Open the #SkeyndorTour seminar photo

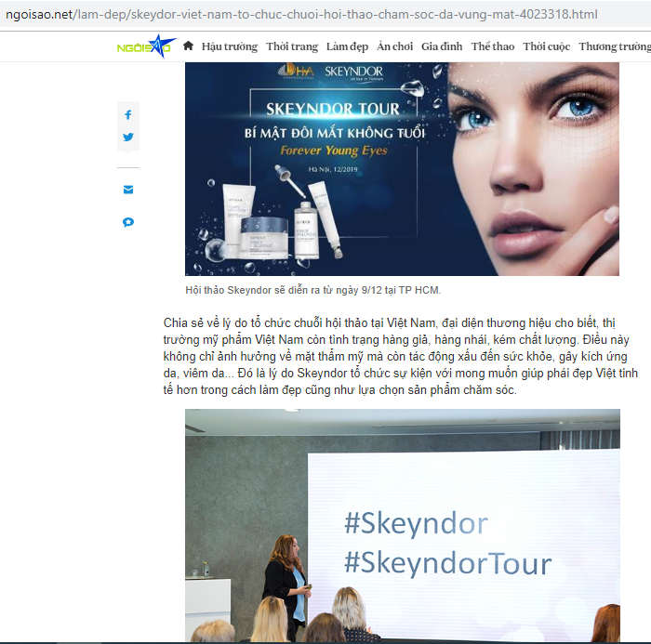click(403, 525)
